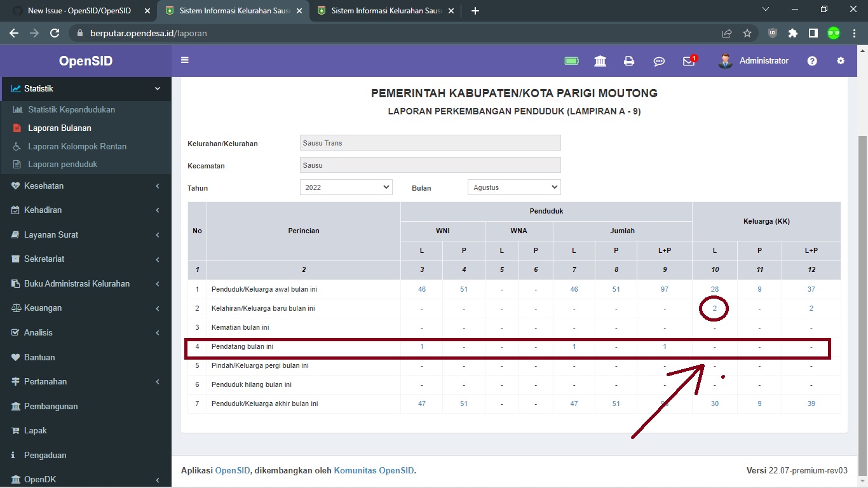Open the Statistik Kependudukan link
This screenshot has width=868, height=488.
(x=72, y=109)
